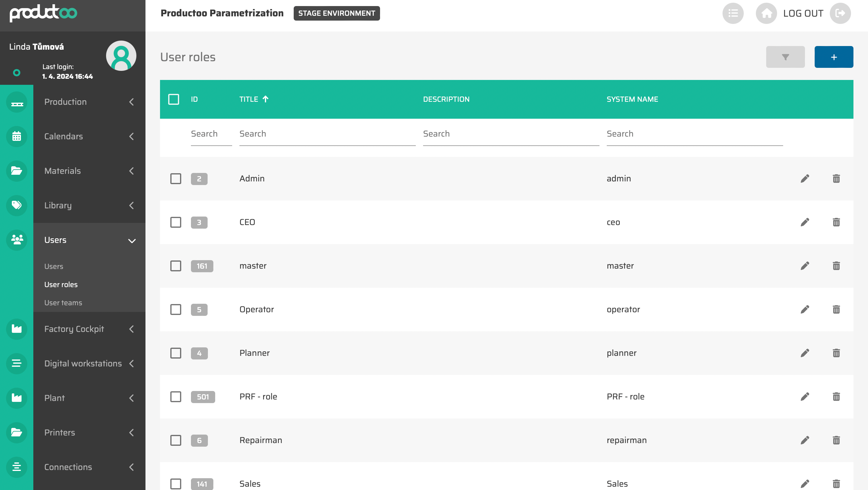868x490 pixels.
Task: Go to Users submenu item
Action: coord(54,266)
